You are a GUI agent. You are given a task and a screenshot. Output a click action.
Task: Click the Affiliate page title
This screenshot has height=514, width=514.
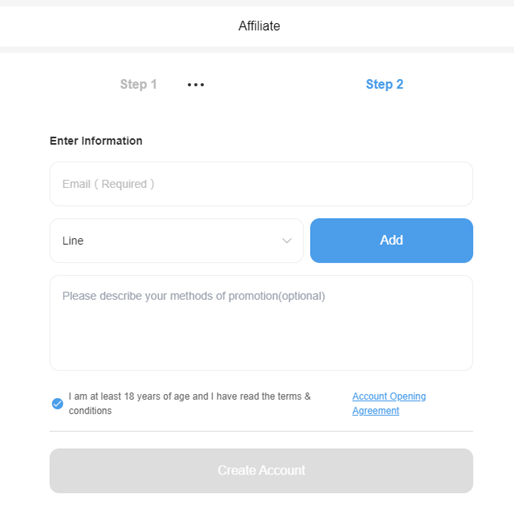[259, 26]
